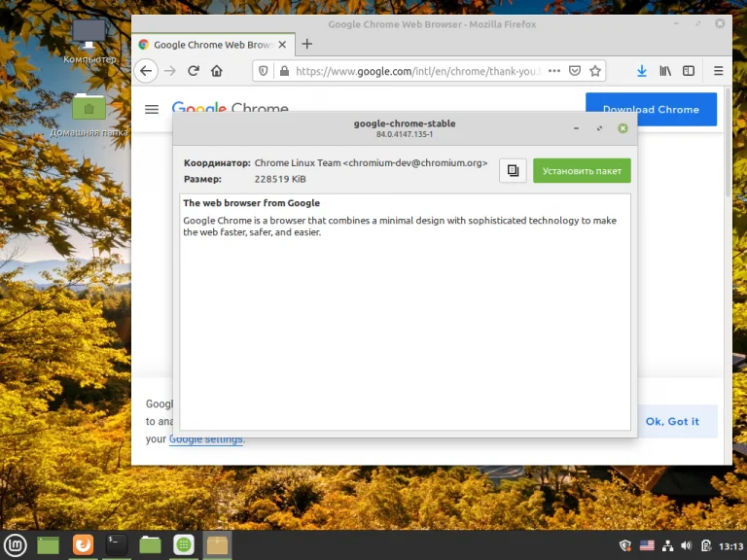Click show desktop taskbar icon
Screen dimensions: 747x560
[x=48, y=545]
